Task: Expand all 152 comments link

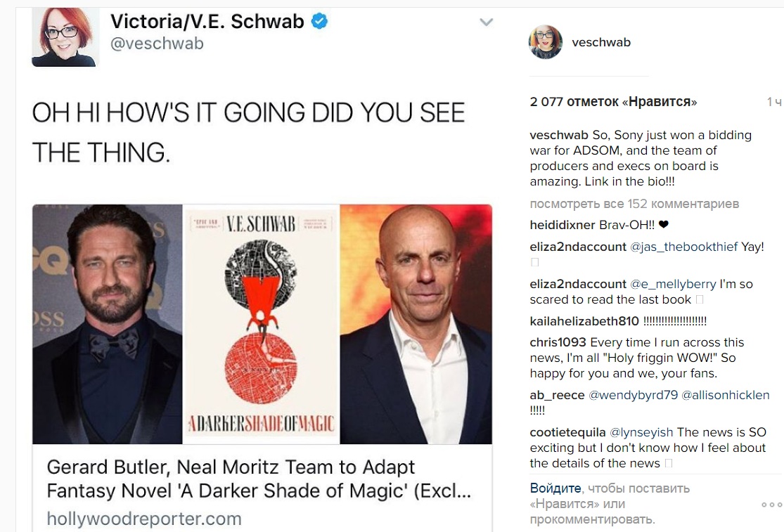Action: point(634,204)
